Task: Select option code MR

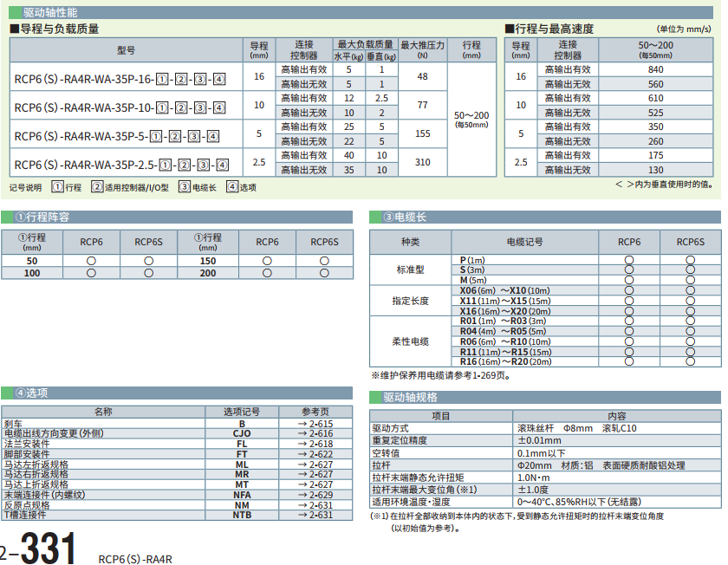Action: point(242,475)
